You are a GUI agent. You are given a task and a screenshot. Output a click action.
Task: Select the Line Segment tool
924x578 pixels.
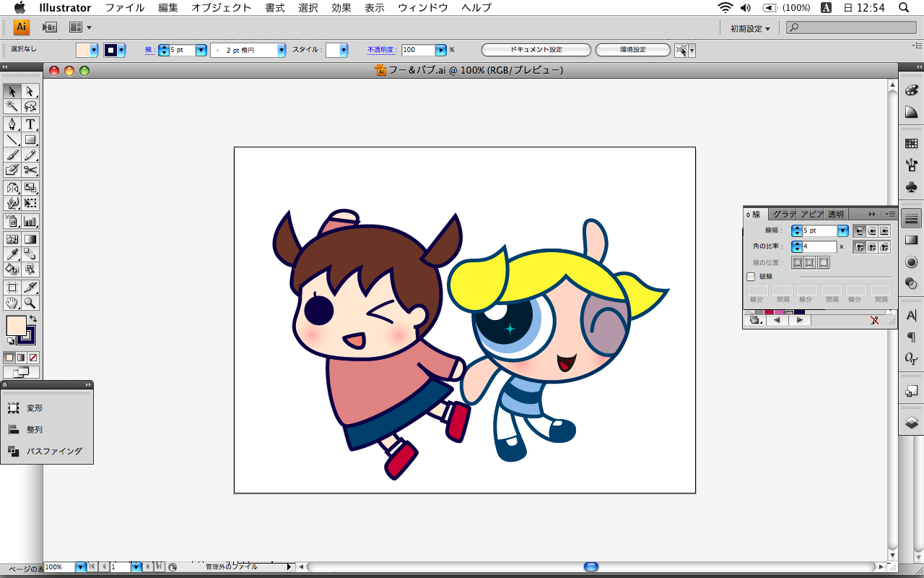click(12, 139)
